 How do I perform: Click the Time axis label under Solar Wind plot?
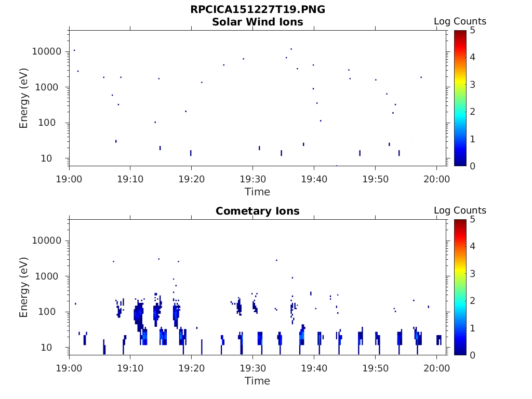258,192
